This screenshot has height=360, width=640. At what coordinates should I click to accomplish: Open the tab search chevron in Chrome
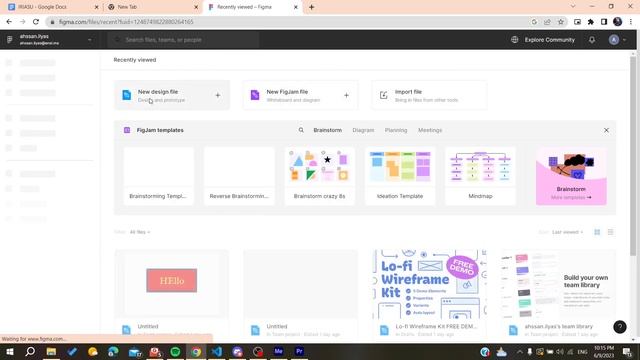(573, 7)
